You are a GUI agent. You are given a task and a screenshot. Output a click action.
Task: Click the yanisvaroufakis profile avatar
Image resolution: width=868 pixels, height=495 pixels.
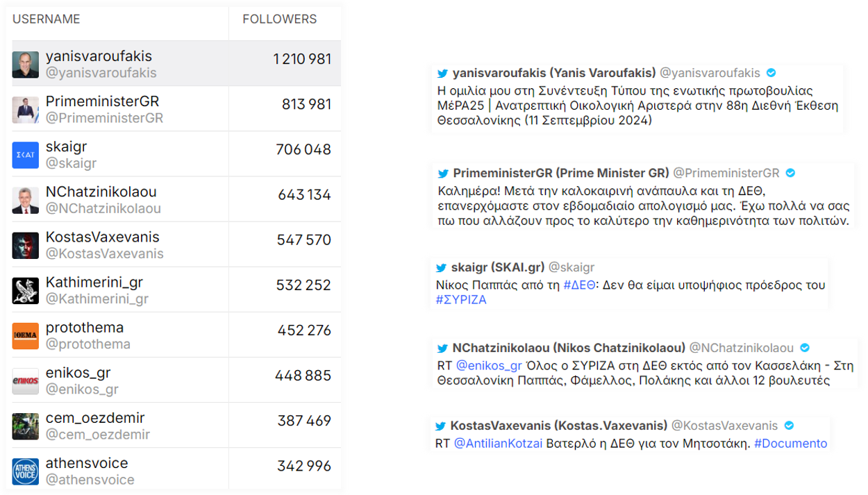tap(26, 65)
